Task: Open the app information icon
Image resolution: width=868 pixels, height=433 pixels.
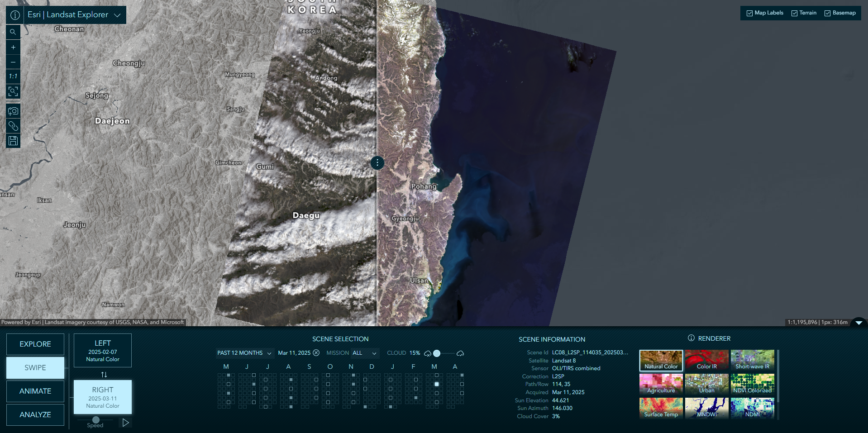Action: (15, 15)
